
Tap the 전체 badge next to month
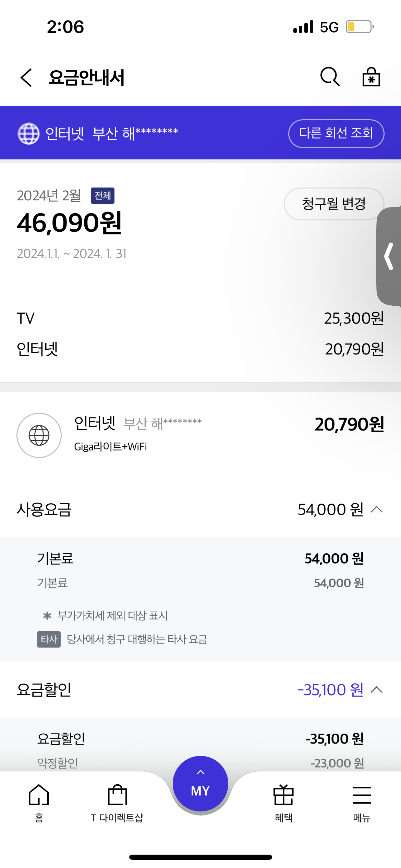[x=102, y=196]
